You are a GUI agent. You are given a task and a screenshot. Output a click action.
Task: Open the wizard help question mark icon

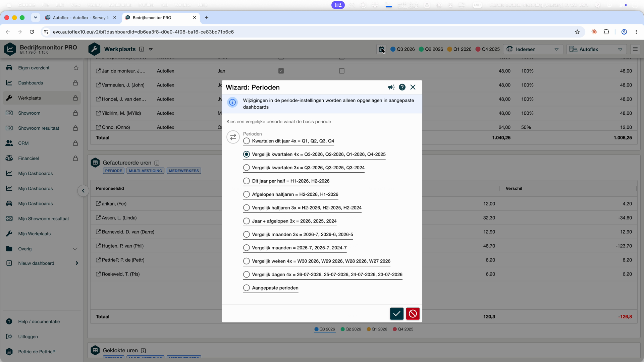[402, 87]
